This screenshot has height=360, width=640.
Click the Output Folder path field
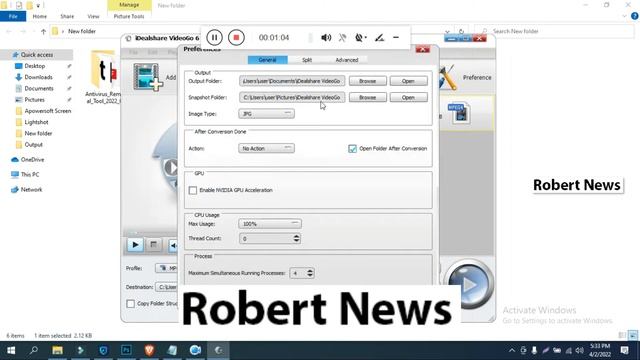click(x=292, y=81)
